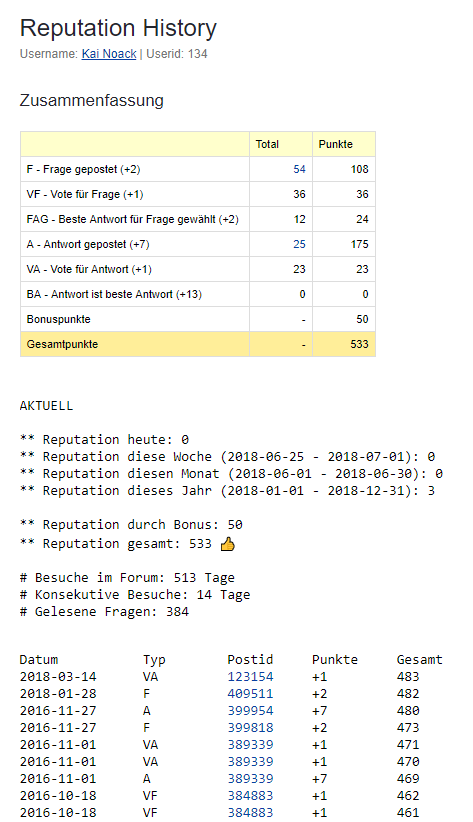This screenshot has width=473, height=822.
Task: Click the Punkte column header in summary table
Action: 336,144
